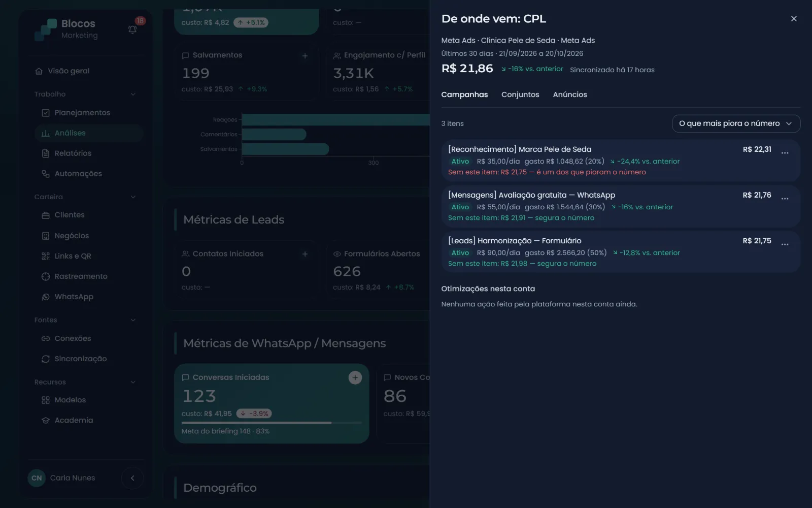The height and width of the screenshot is (508, 812).
Task: Click the Conexões link icon
Action: pyautogui.click(x=46, y=338)
